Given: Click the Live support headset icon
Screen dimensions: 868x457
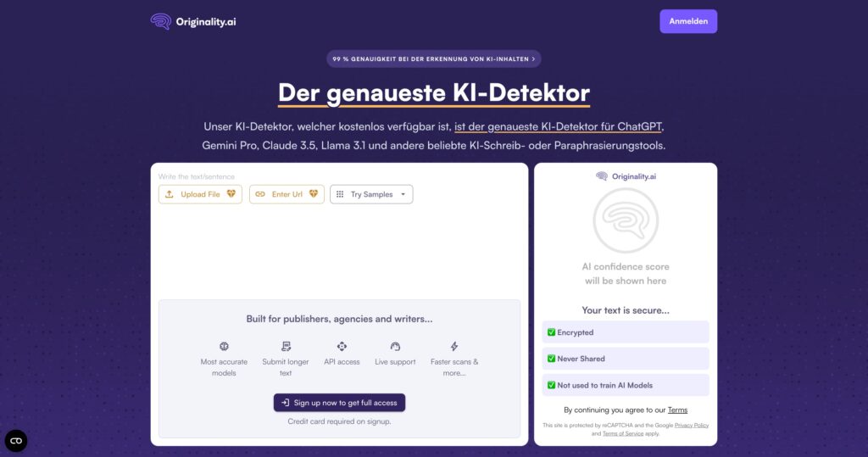Looking at the screenshot, I should click(x=395, y=346).
